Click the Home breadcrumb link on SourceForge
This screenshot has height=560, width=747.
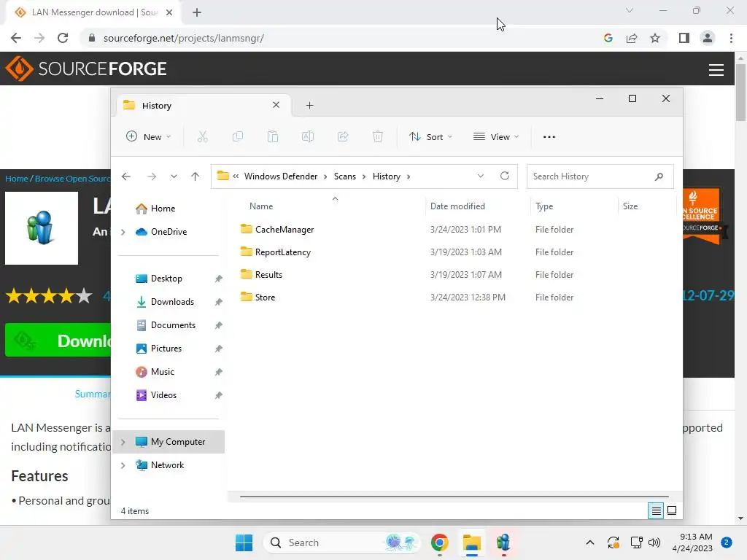17,179
